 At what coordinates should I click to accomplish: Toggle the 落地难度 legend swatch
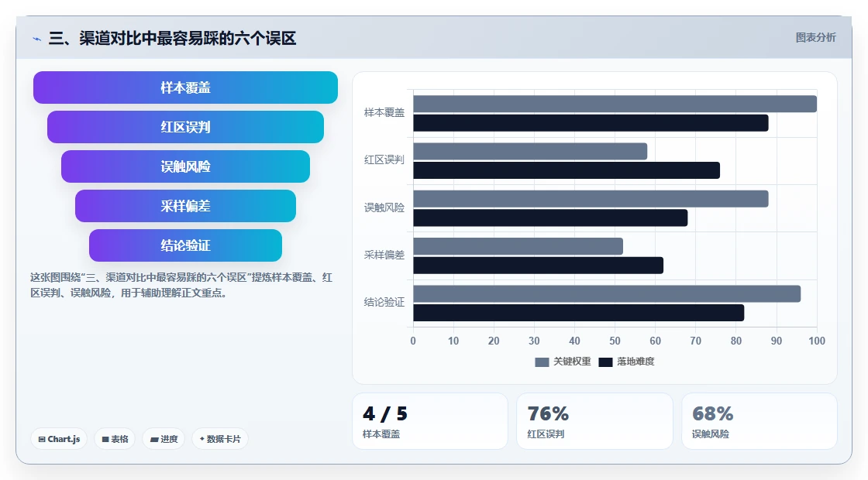(605, 362)
